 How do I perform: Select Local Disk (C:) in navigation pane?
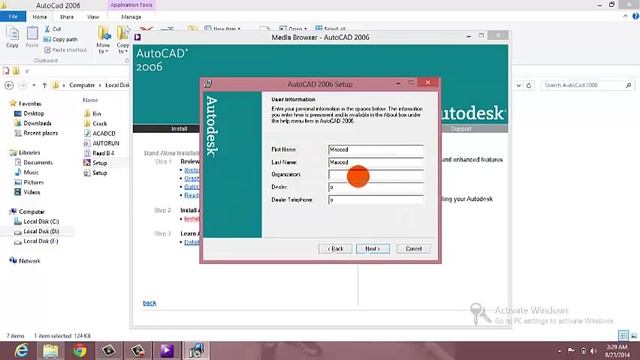click(37, 221)
